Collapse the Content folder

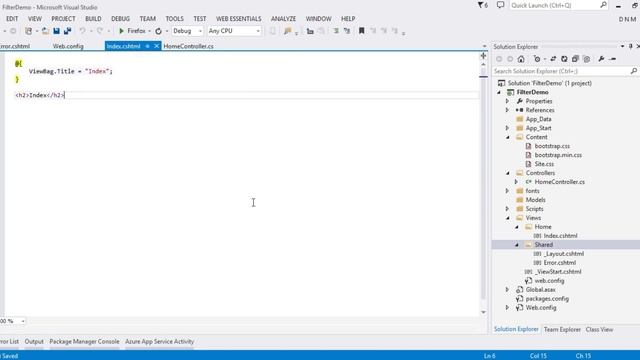[508, 137]
